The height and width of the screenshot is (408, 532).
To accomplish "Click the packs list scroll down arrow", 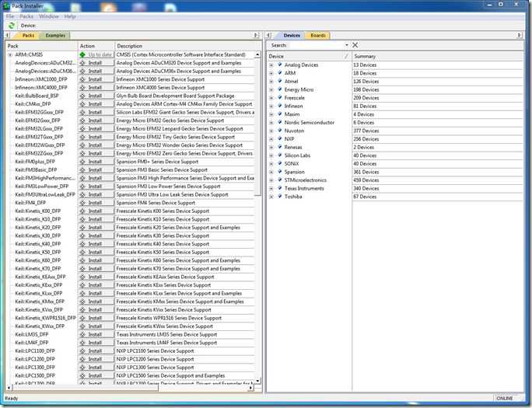I will 258,381.
